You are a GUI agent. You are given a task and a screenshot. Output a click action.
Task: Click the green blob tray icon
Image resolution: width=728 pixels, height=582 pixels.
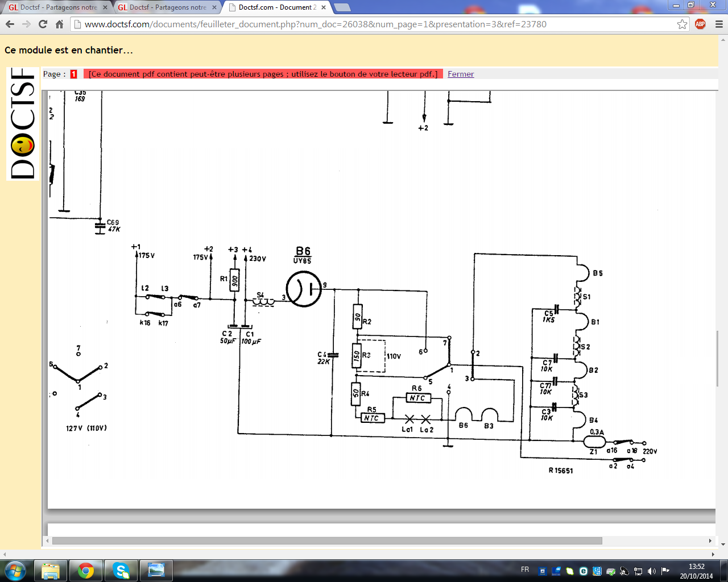(x=570, y=571)
